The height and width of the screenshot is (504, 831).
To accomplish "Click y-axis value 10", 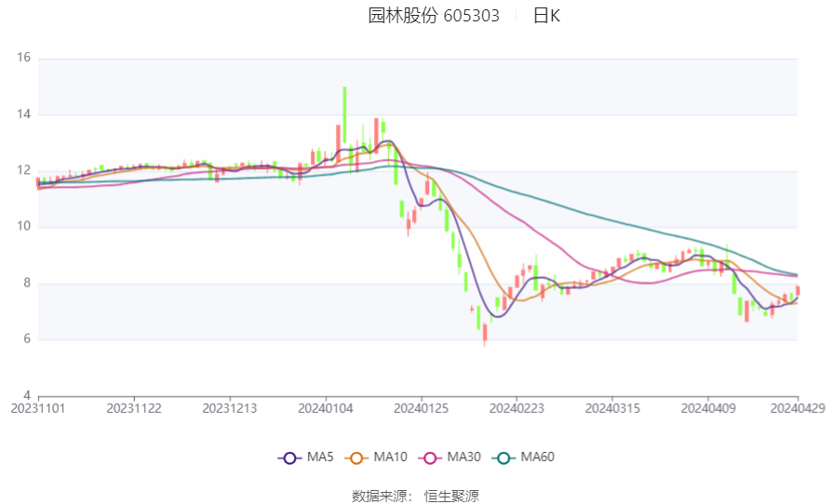I will click(24, 226).
